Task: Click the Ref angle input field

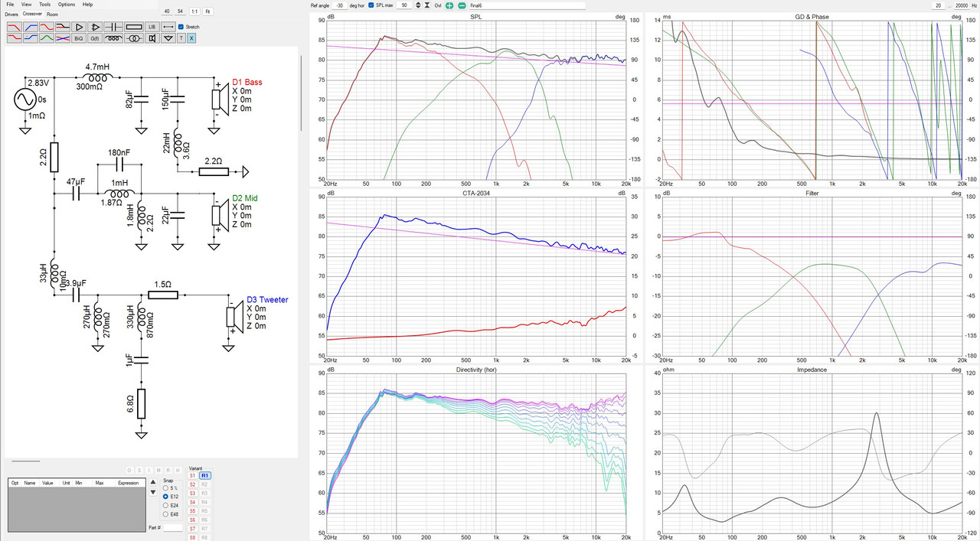Action: pyautogui.click(x=340, y=5)
